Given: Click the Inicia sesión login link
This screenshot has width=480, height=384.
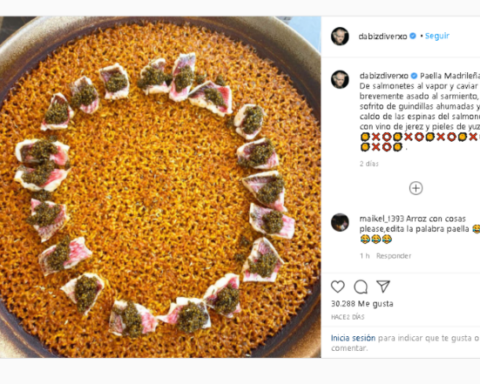Looking at the screenshot, I should (x=353, y=338).
